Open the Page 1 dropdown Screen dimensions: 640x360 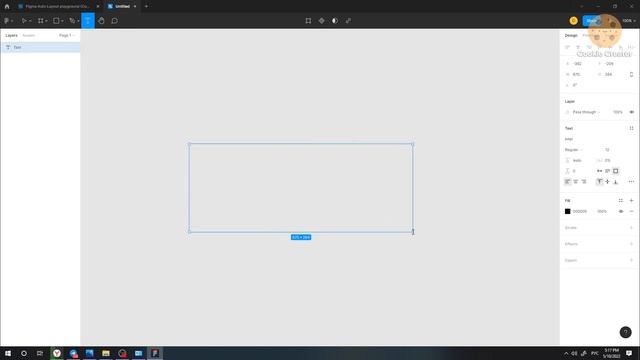coord(67,36)
